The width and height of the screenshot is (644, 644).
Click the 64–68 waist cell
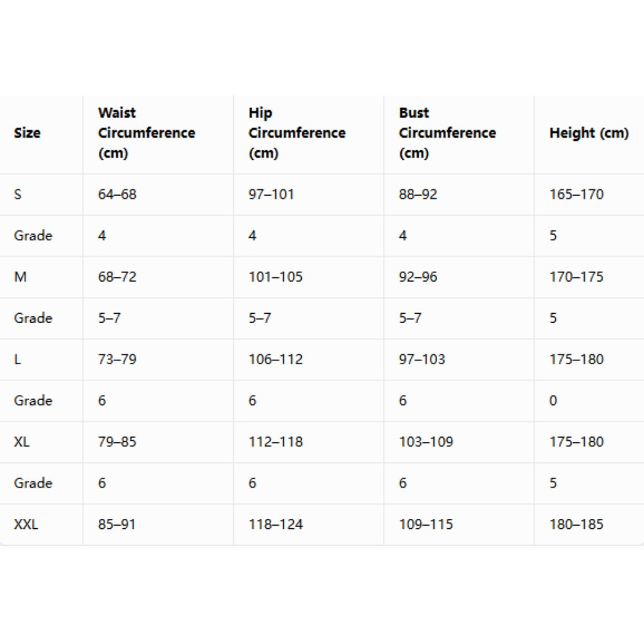pyautogui.click(x=117, y=194)
